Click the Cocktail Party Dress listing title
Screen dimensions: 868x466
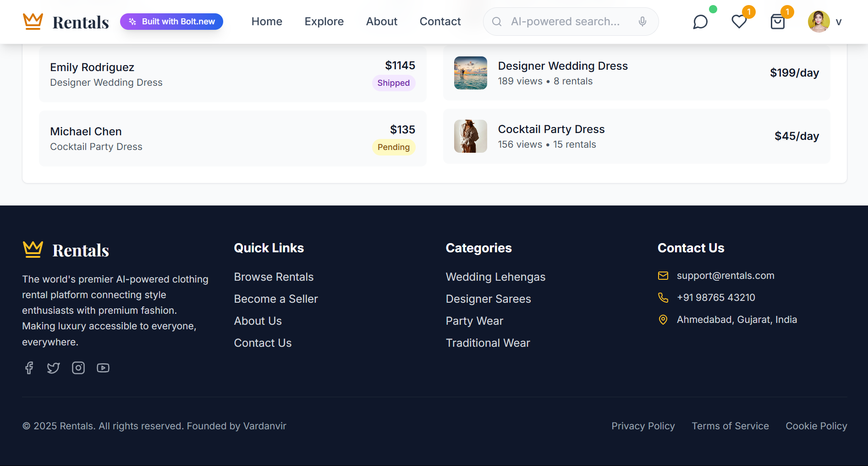[551, 129]
